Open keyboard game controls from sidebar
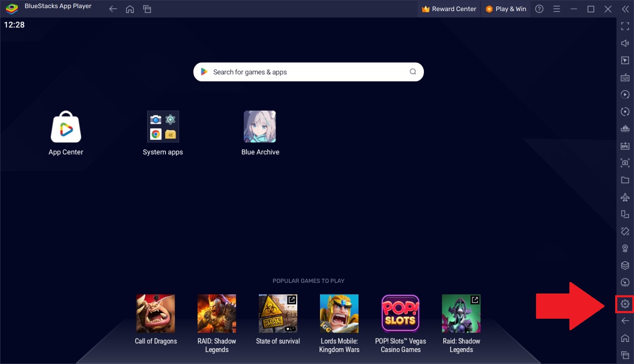This screenshot has height=364, width=634. [625, 77]
